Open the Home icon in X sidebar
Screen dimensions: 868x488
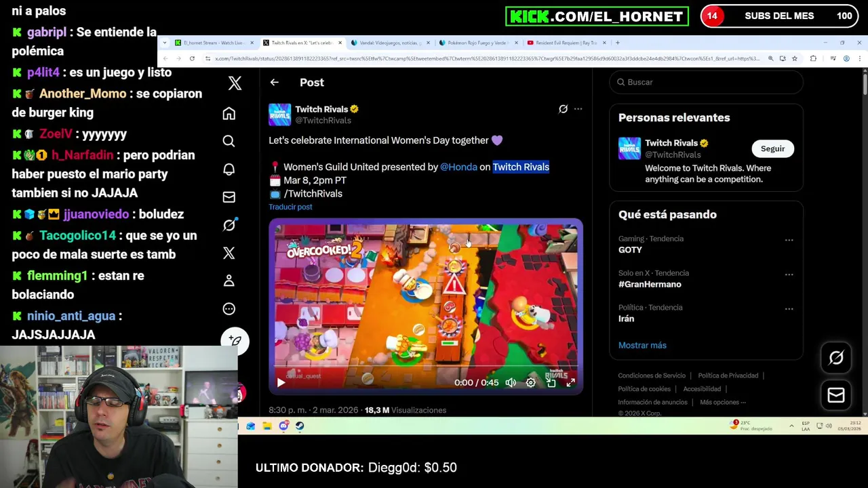(229, 113)
